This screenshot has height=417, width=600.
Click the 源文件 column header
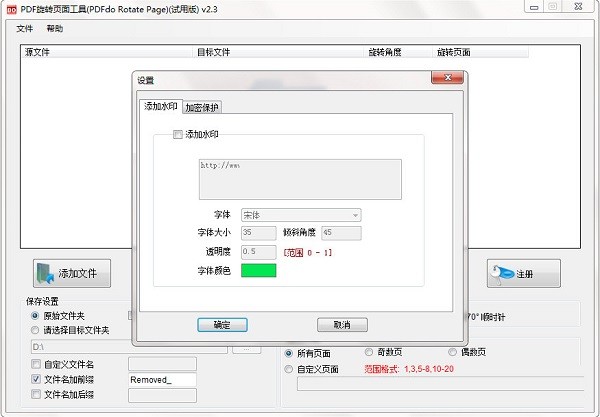coord(107,52)
